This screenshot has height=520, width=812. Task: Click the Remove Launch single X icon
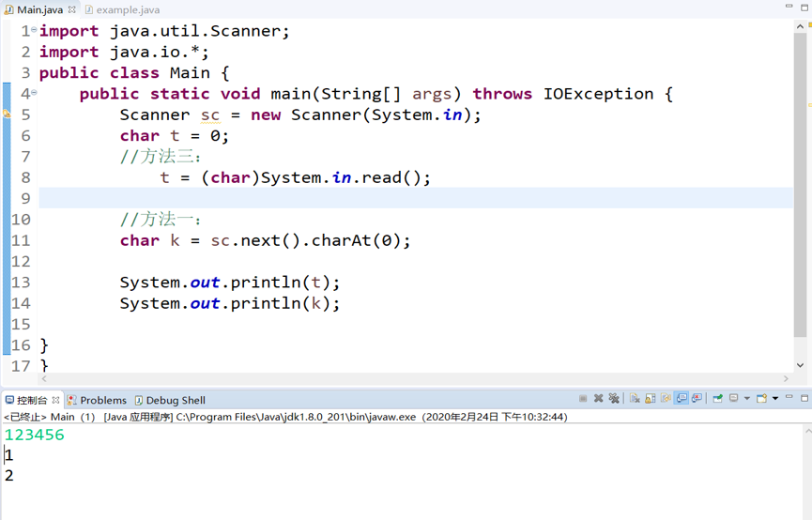[598, 399]
